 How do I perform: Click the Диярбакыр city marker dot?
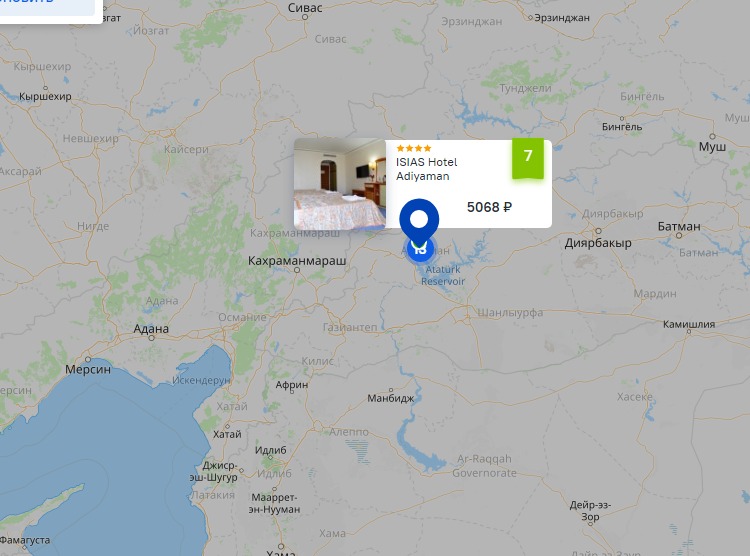tap(598, 231)
